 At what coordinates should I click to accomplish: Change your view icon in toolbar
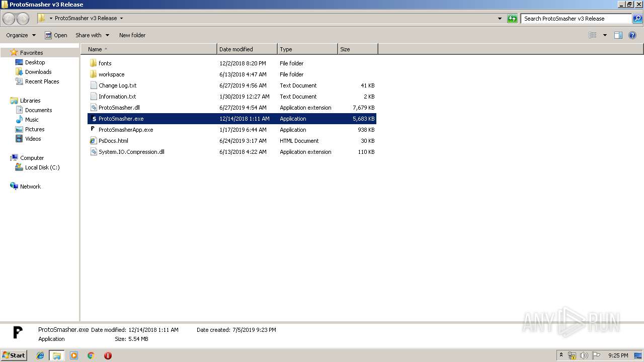593,35
